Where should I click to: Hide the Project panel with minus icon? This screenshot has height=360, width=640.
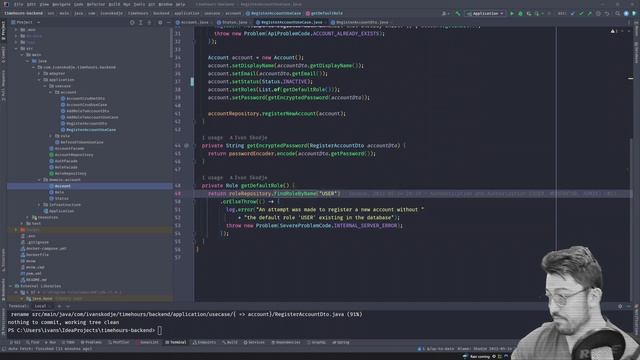click(168, 22)
